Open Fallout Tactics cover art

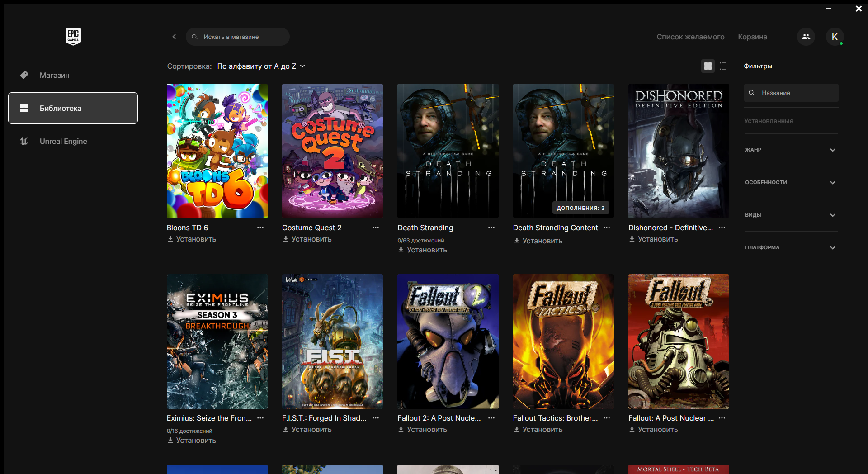563,341
